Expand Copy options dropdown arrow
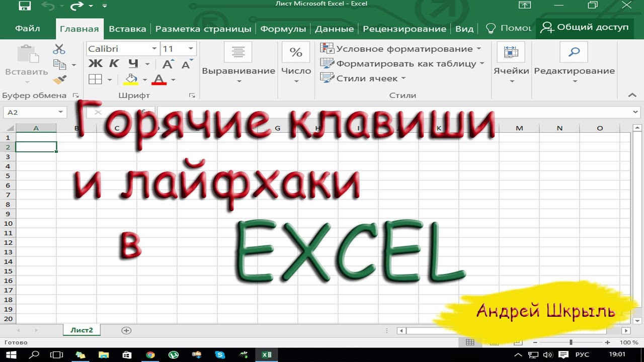Image resolution: width=644 pixels, height=362 pixels. click(73, 65)
